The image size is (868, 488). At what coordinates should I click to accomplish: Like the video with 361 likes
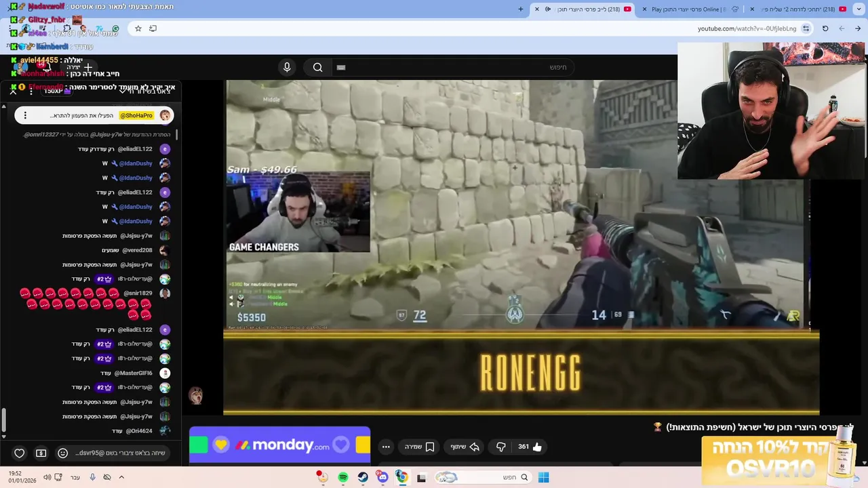(530, 447)
